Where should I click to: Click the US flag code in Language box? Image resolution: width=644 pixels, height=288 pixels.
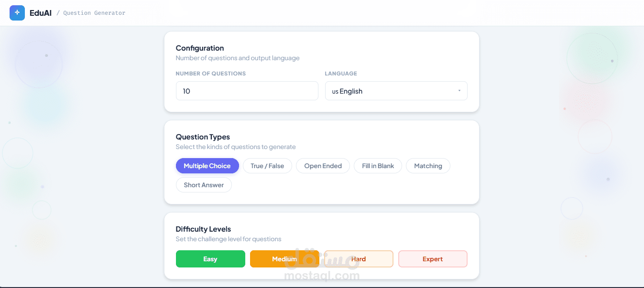[x=335, y=91]
